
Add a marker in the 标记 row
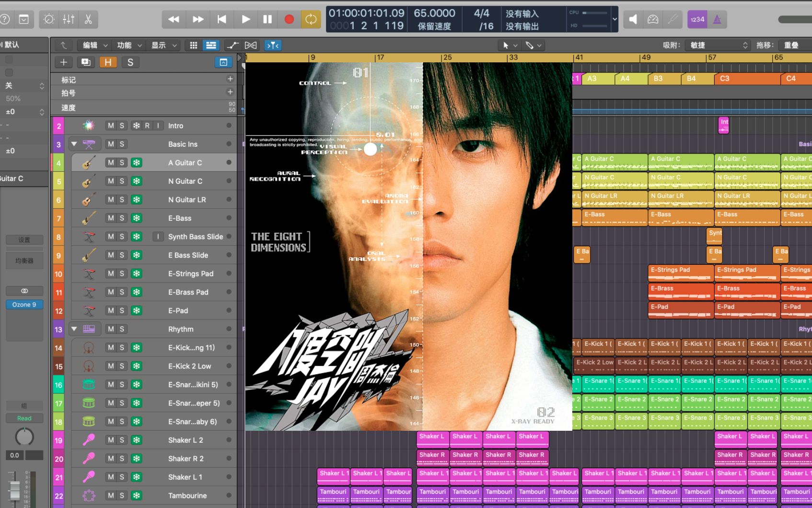pos(230,79)
